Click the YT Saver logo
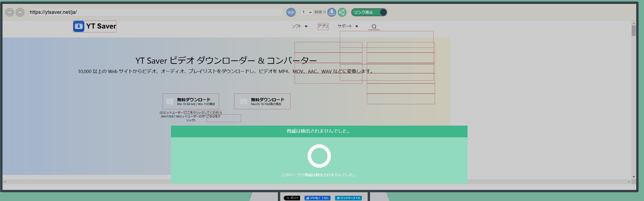The width and height of the screenshot is (644, 201). pos(95,26)
